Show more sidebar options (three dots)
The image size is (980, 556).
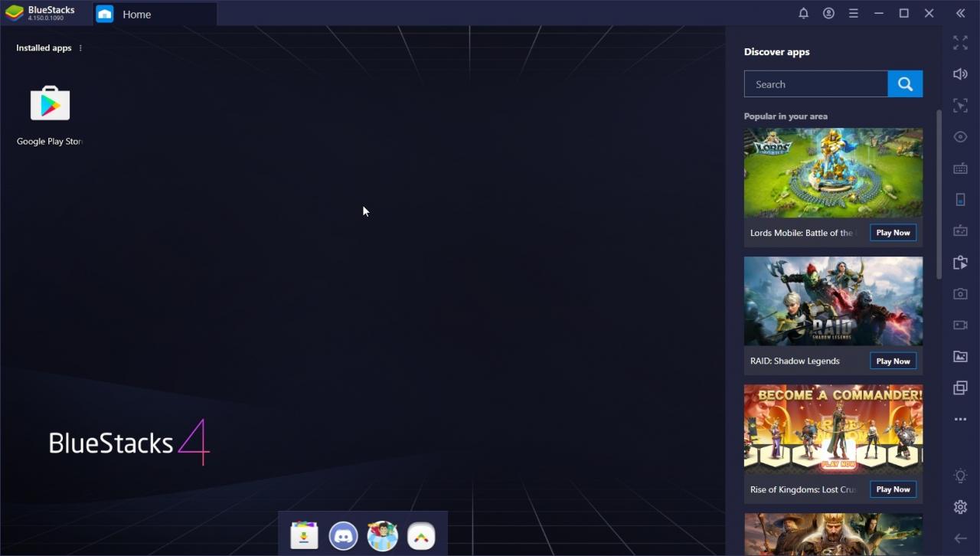coord(960,420)
